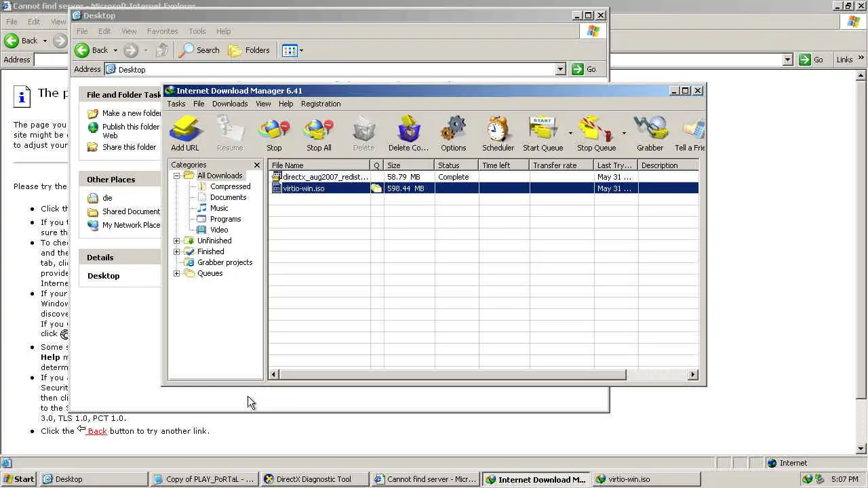
Task: Switch to Copy of PLAY_PoRTaL taskbar button
Action: pos(203,479)
